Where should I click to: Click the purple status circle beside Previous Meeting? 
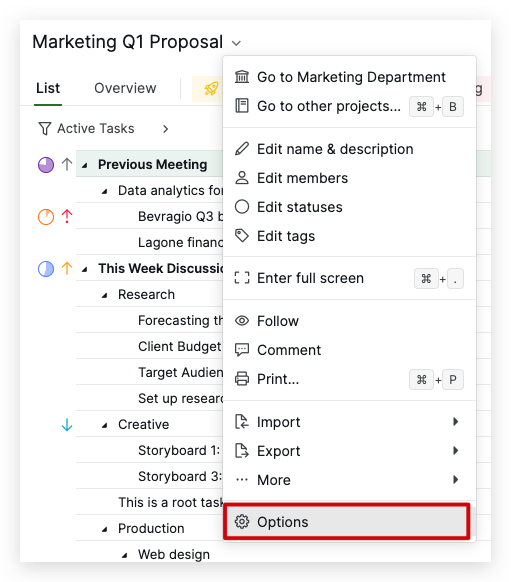click(46, 164)
